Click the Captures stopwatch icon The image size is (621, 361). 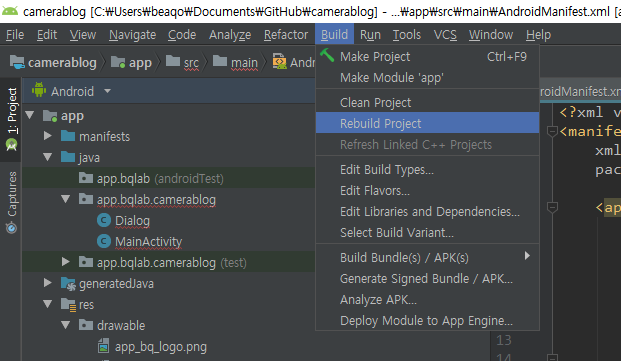(11, 228)
